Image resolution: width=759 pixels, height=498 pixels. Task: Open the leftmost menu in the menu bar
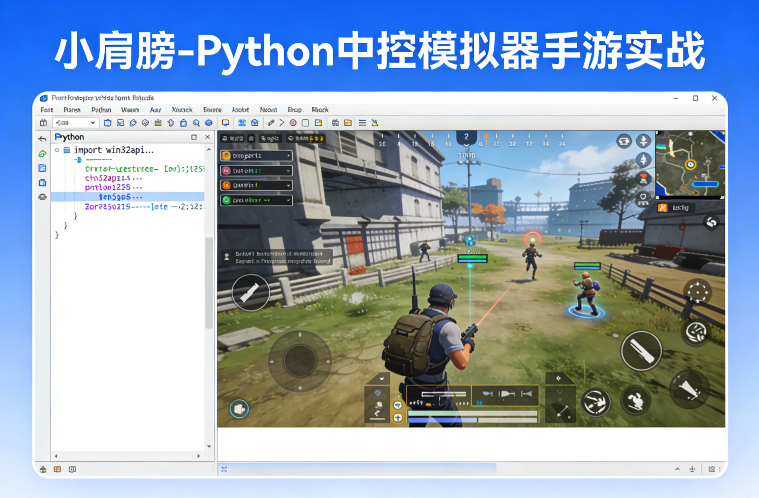46,110
